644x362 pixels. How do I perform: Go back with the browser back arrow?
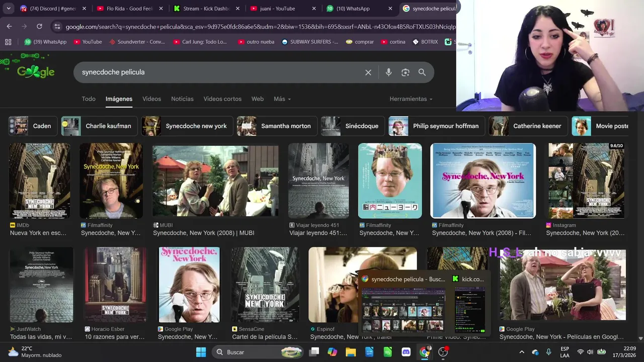[x=9, y=26]
